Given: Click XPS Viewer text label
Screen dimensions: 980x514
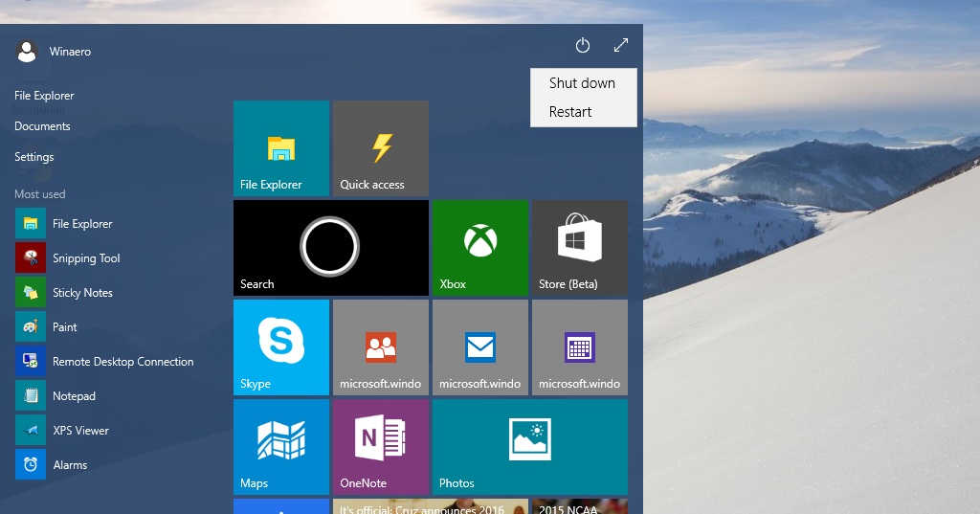Looking at the screenshot, I should [x=80, y=430].
